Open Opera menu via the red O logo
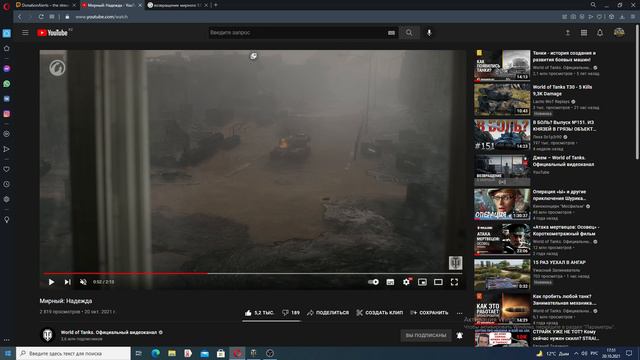Image resolution: width=640 pixels, height=360 pixels. [6, 6]
